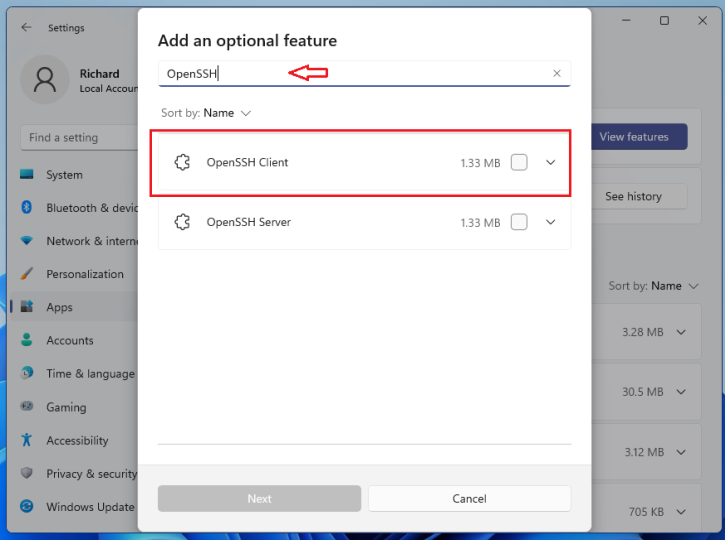Image resolution: width=725 pixels, height=540 pixels.
Task: Select Apps in the sidebar
Action: click(x=59, y=307)
